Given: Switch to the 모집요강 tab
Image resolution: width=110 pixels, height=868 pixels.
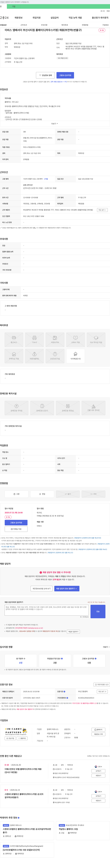Looking at the screenshot, I should click(x=3, y=25).
